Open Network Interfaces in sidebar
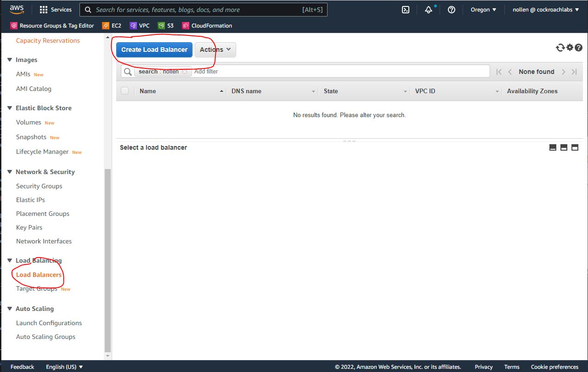 pos(44,241)
